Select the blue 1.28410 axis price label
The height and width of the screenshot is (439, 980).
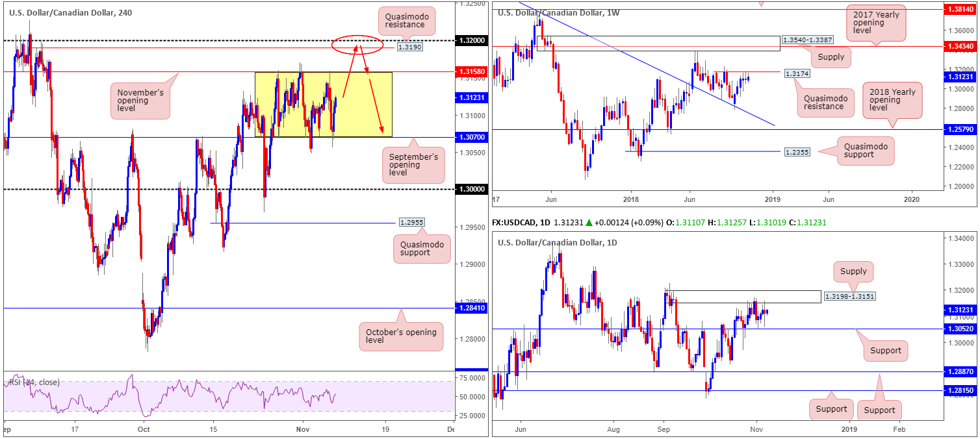[471, 308]
